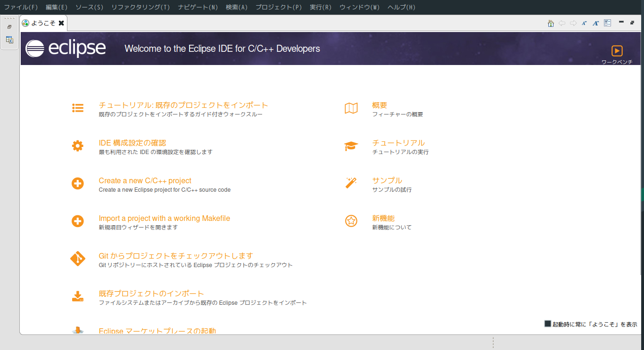Open the 編集(E) menu
644x350 pixels.
[57, 7]
